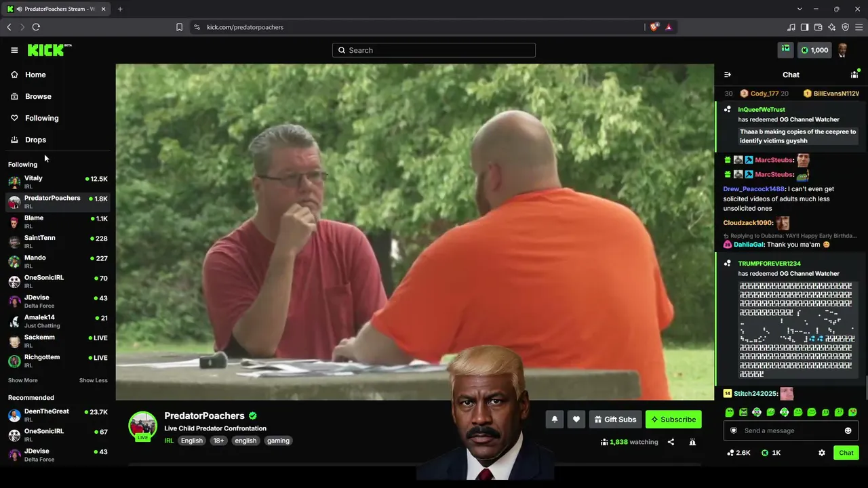Send message with Chat button
Screen dimensions: 868x488
[x=846, y=453]
